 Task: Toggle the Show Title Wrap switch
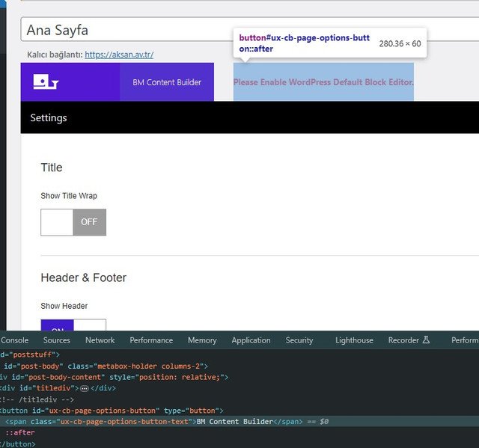click(x=73, y=222)
